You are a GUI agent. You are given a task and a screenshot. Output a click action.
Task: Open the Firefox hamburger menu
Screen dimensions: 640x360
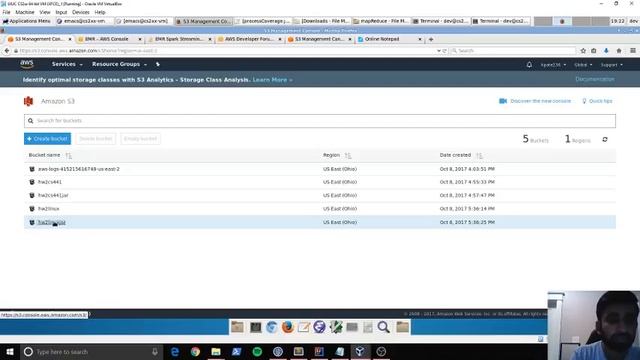pyautogui.click(x=633, y=51)
